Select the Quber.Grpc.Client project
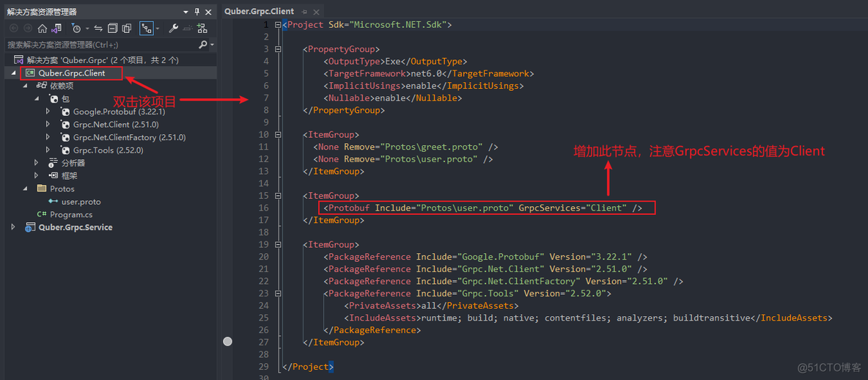The height and width of the screenshot is (380, 868). pyautogui.click(x=72, y=73)
